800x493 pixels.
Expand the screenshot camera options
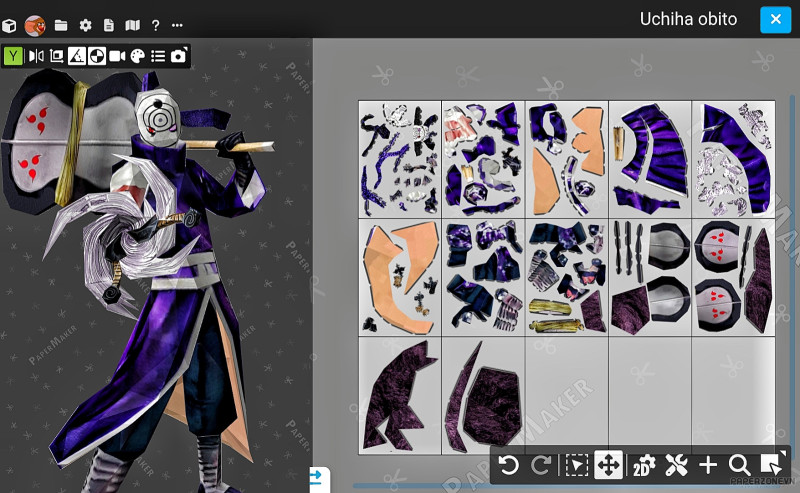coord(178,56)
